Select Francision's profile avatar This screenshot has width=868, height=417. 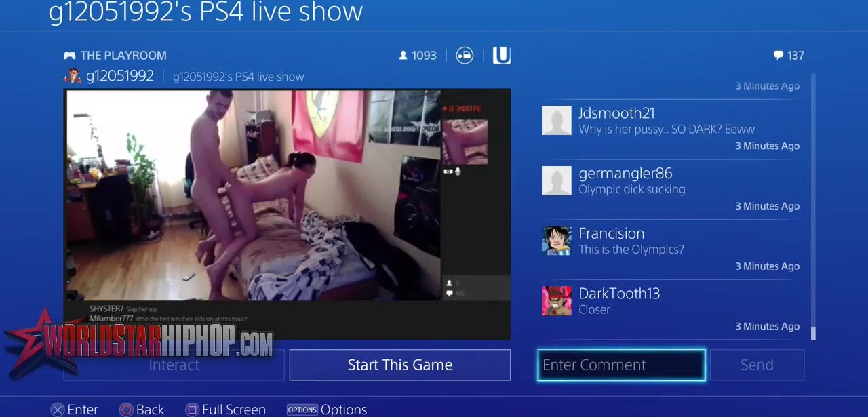point(557,241)
